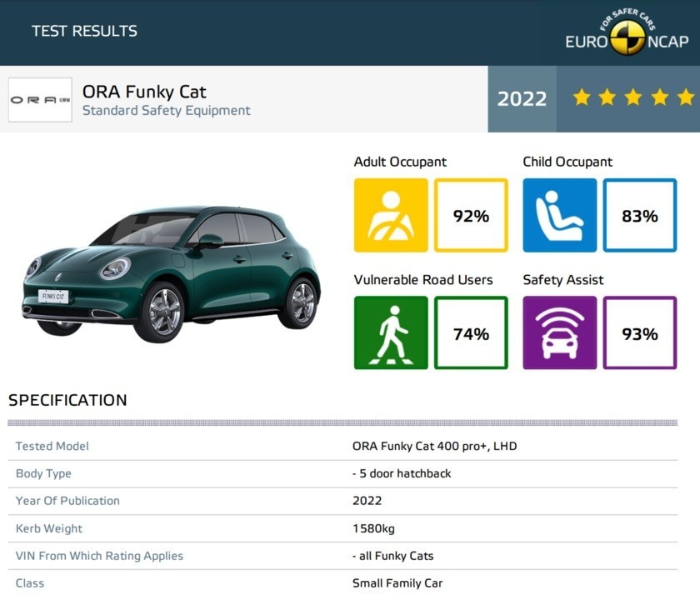Select the blue Child Occupant seat icon

pyautogui.click(x=559, y=215)
